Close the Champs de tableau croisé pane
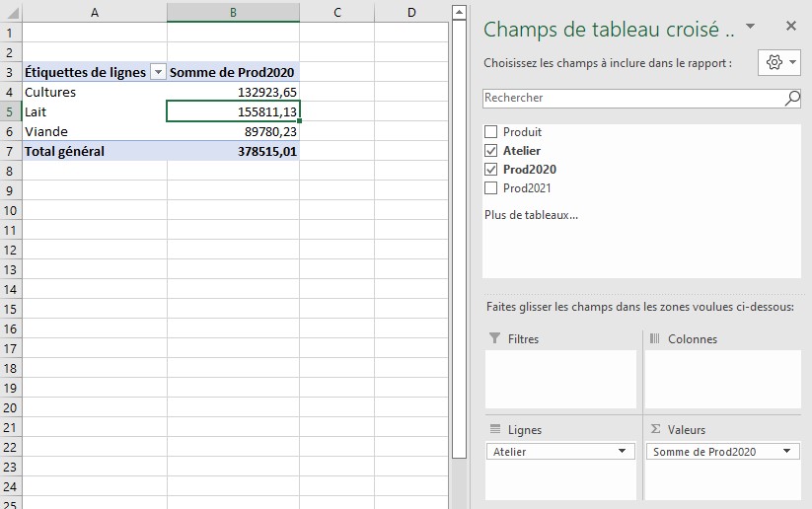Viewport: 812px width, 509px height. 790,26
